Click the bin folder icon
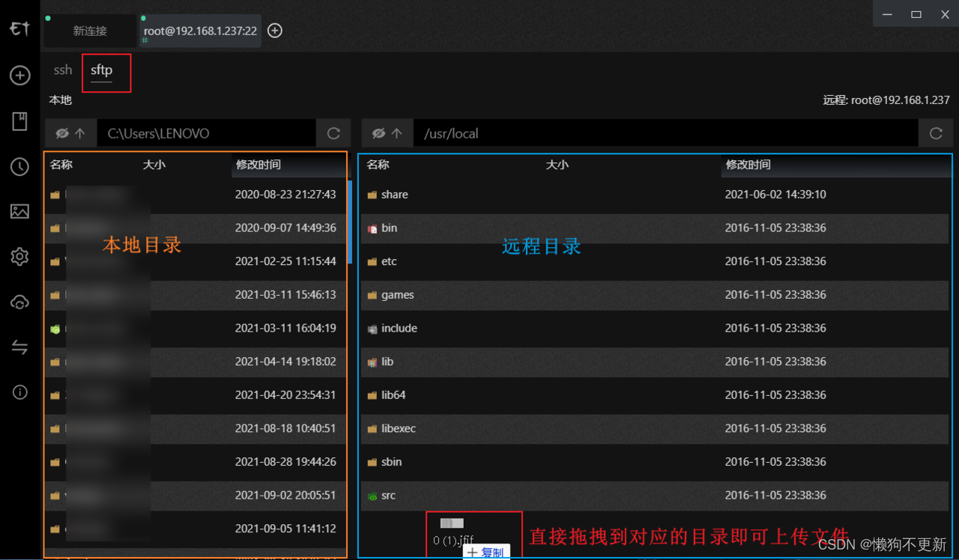959x560 pixels. (372, 228)
